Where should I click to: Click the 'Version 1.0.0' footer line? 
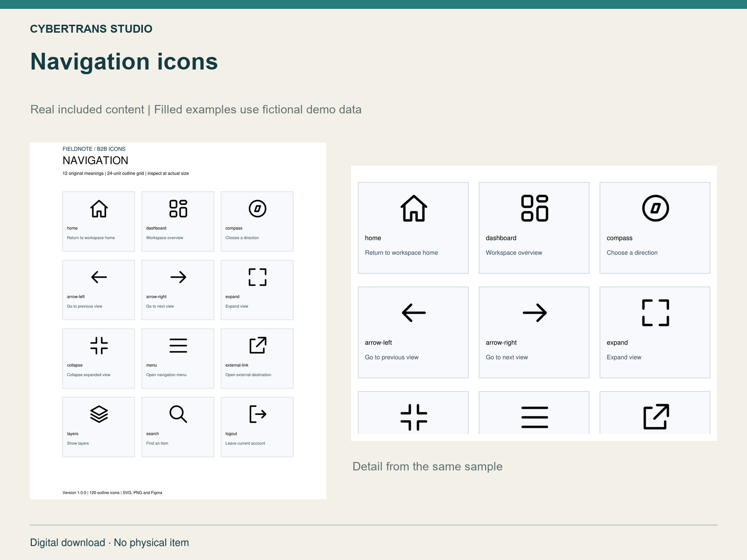(113, 493)
